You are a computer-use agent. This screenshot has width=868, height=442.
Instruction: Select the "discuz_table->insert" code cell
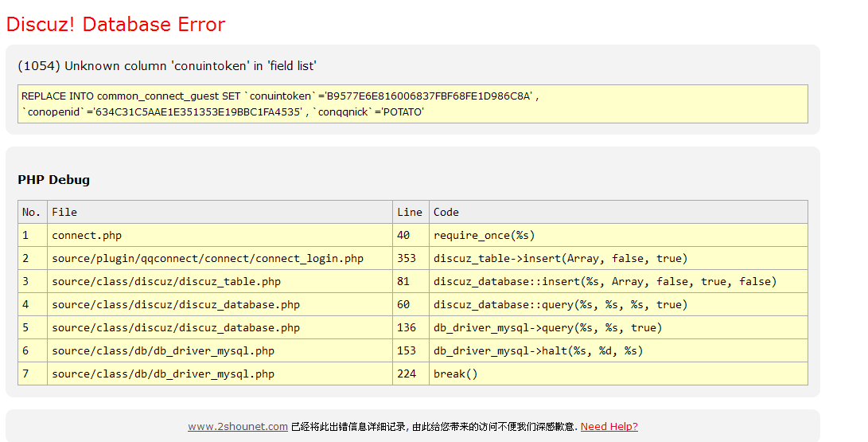tap(560, 258)
